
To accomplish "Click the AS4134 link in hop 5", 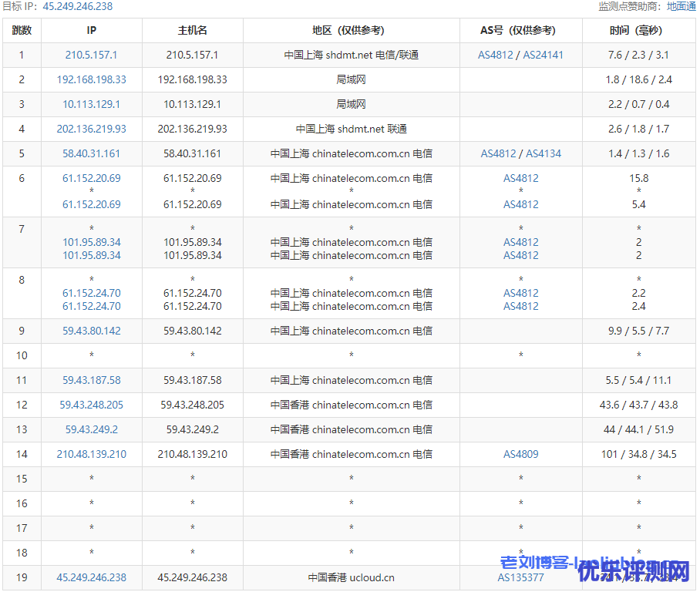I will click(x=544, y=154).
